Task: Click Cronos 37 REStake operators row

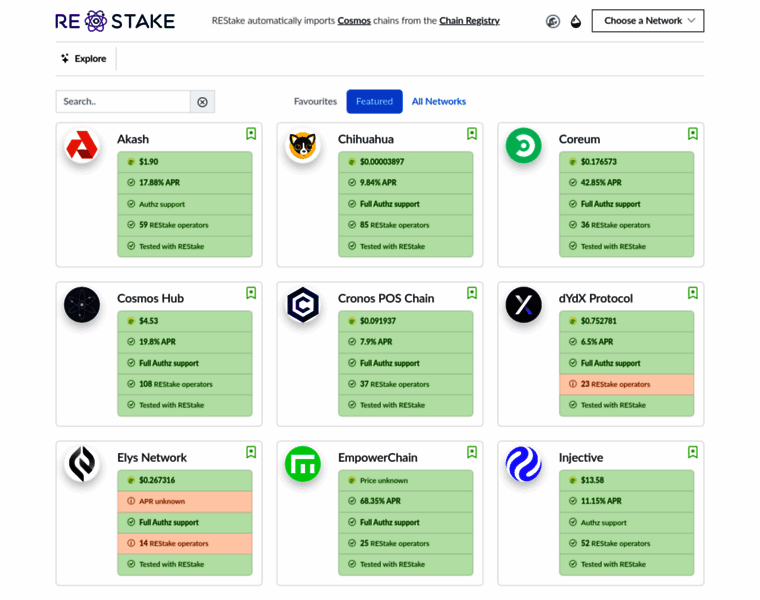Action: [406, 384]
